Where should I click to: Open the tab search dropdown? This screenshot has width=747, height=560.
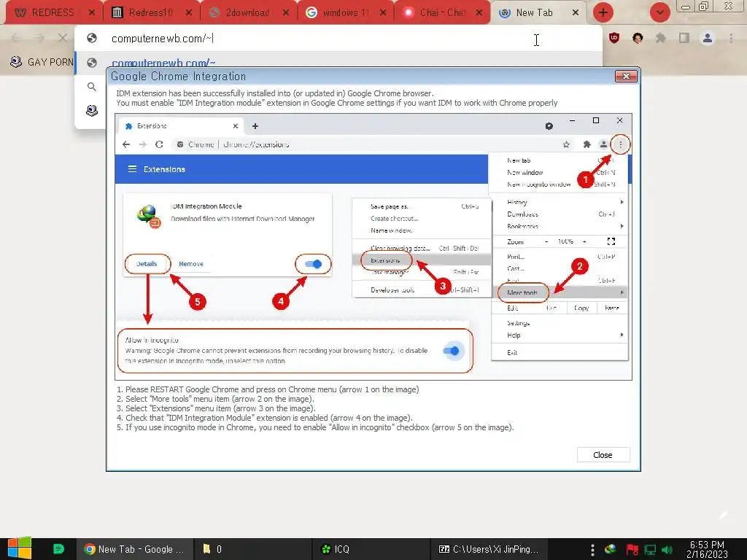659,12
